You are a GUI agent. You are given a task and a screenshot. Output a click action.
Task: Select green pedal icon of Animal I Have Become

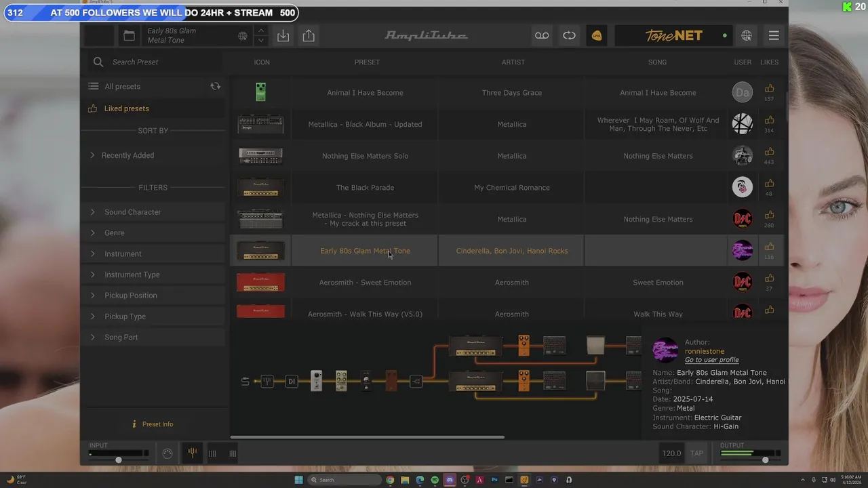(260, 92)
